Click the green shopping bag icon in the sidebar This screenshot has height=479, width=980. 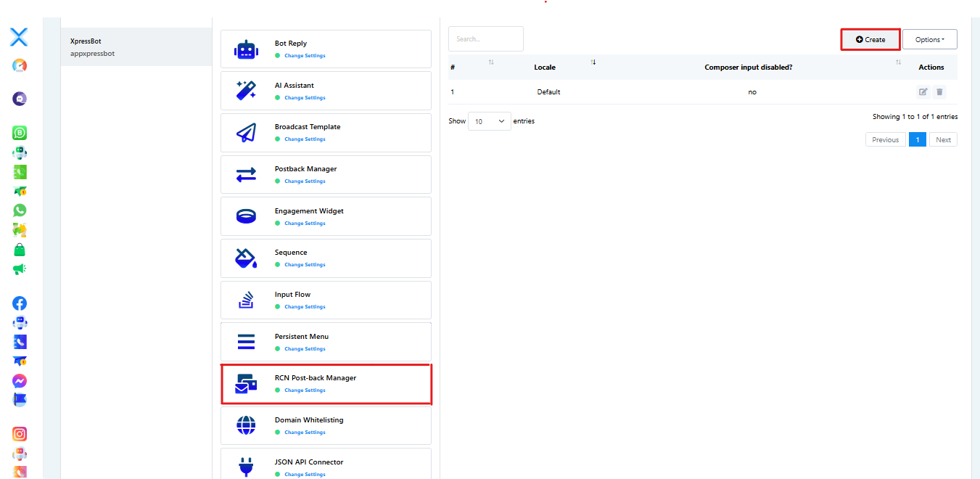[20, 250]
